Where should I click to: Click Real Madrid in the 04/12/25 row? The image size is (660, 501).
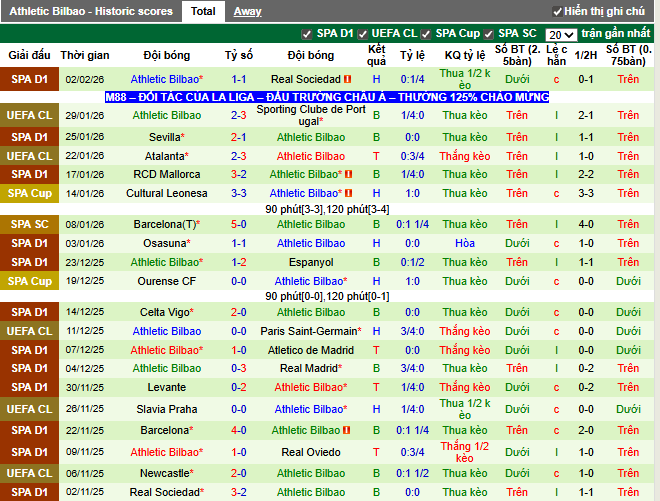[311, 368]
